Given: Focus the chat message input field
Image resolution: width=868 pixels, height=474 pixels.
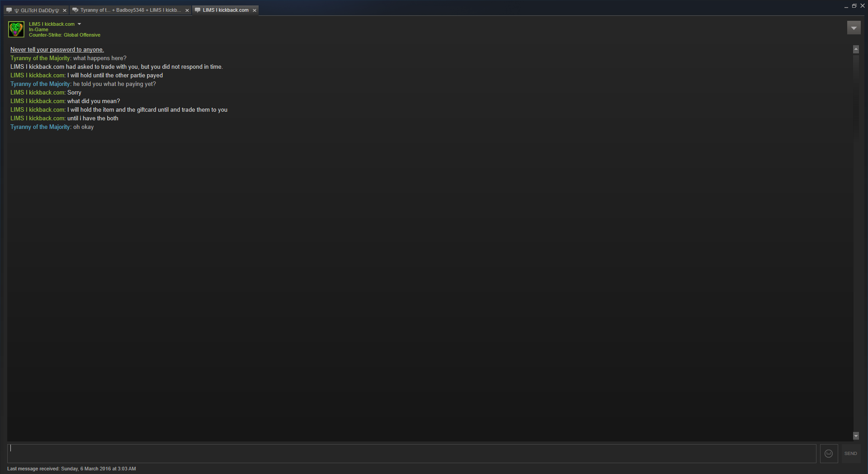Looking at the screenshot, I should (412, 453).
